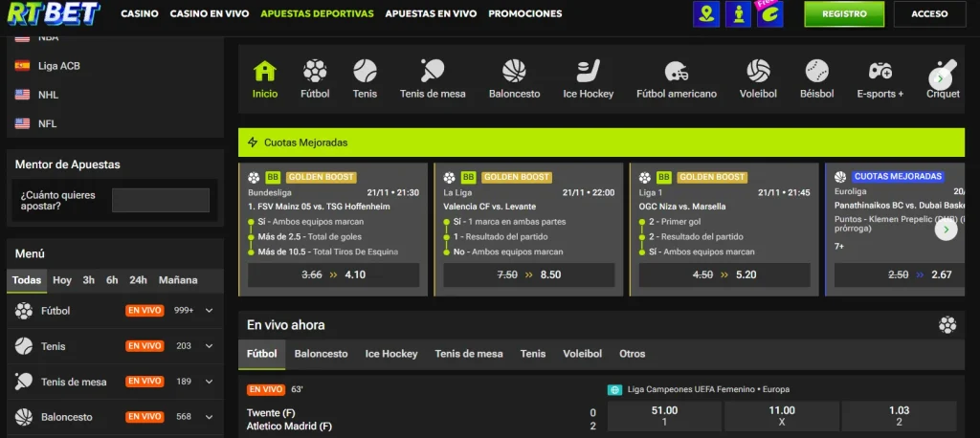
Task: Open the PROMOCIONES menu item
Action: point(525,13)
